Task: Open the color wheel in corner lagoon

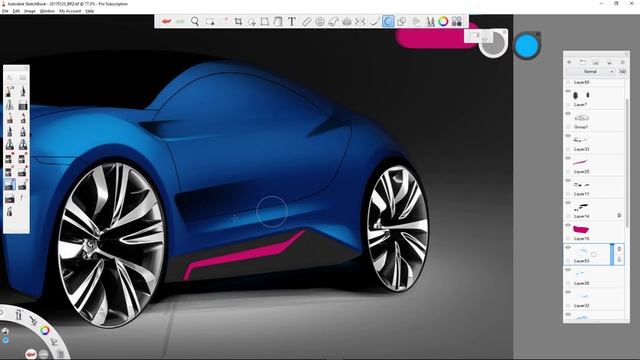Action: coord(45,330)
